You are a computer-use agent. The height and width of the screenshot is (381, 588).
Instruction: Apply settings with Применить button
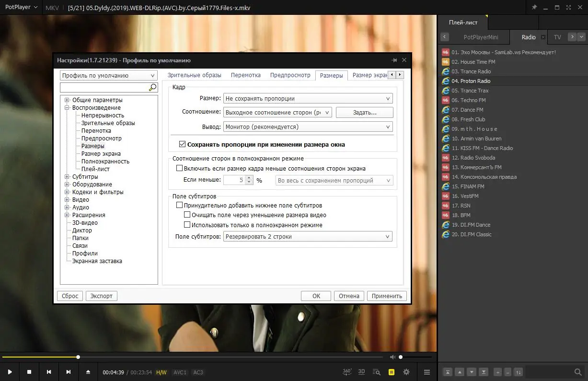point(387,296)
